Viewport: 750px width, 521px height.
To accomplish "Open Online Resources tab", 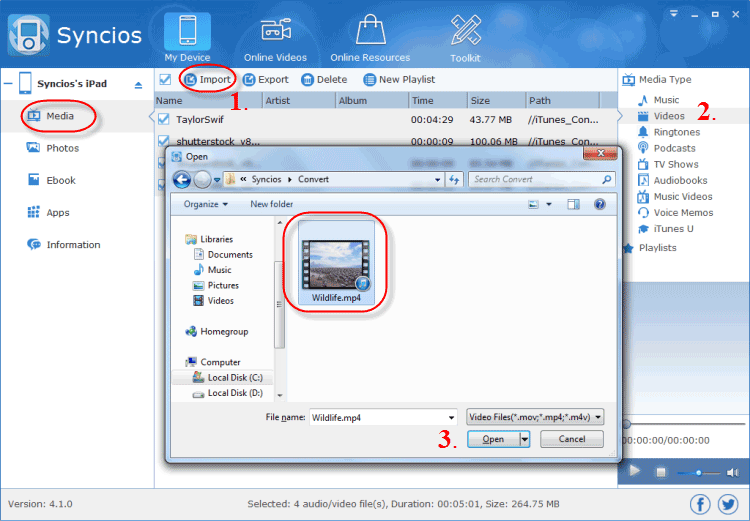I will tap(370, 38).
